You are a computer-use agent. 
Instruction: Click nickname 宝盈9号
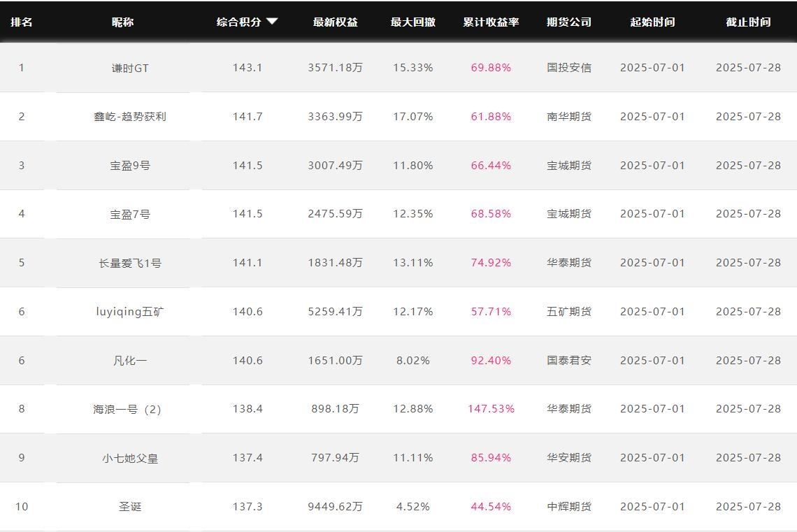tap(130, 166)
